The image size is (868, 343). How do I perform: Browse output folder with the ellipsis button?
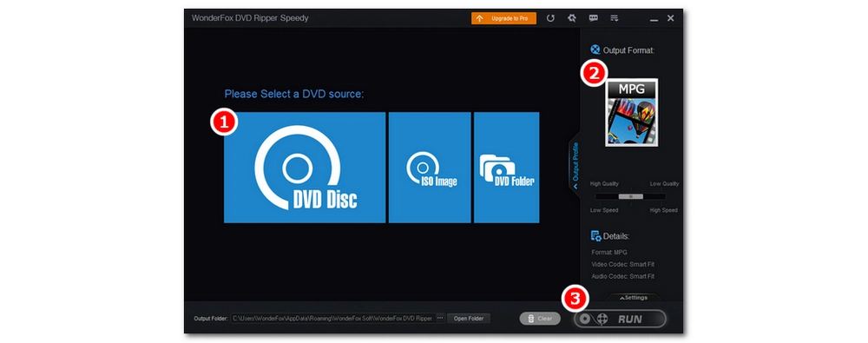(x=440, y=319)
